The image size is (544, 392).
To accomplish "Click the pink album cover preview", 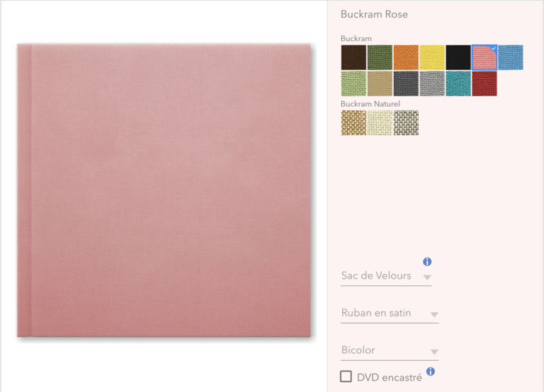I will (164, 190).
